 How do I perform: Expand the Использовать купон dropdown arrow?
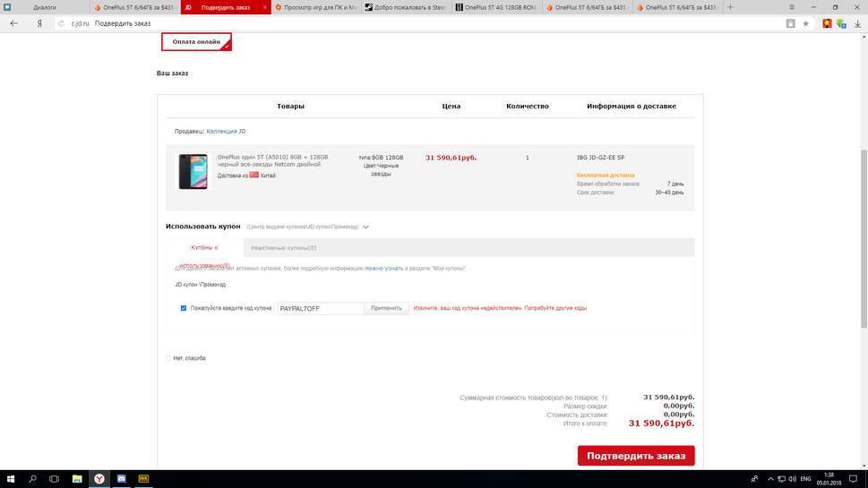point(365,227)
